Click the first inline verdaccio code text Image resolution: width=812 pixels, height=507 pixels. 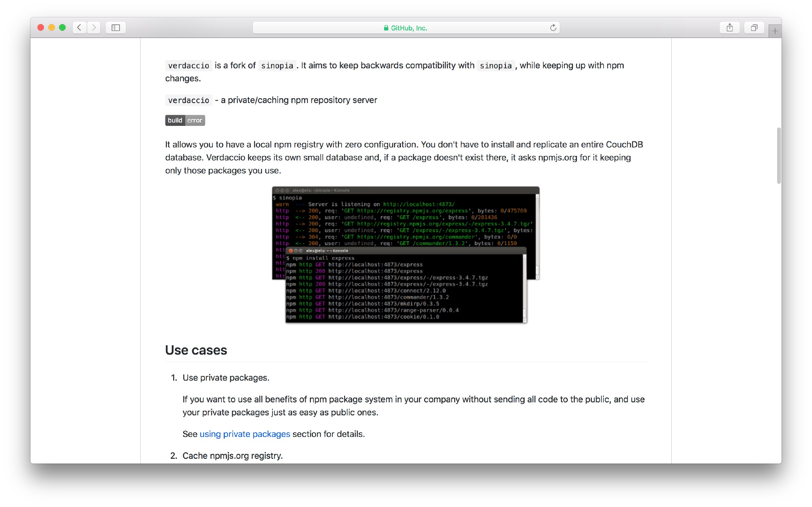click(x=188, y=65)
